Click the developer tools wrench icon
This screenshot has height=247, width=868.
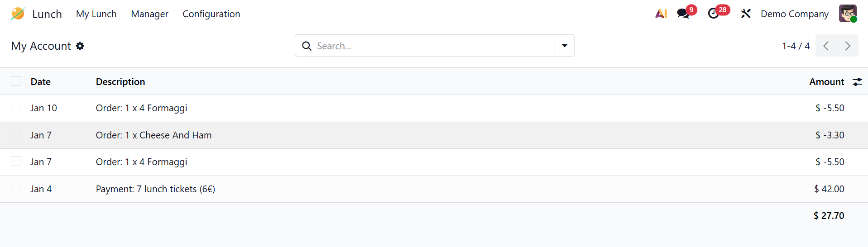coord(746,14)
